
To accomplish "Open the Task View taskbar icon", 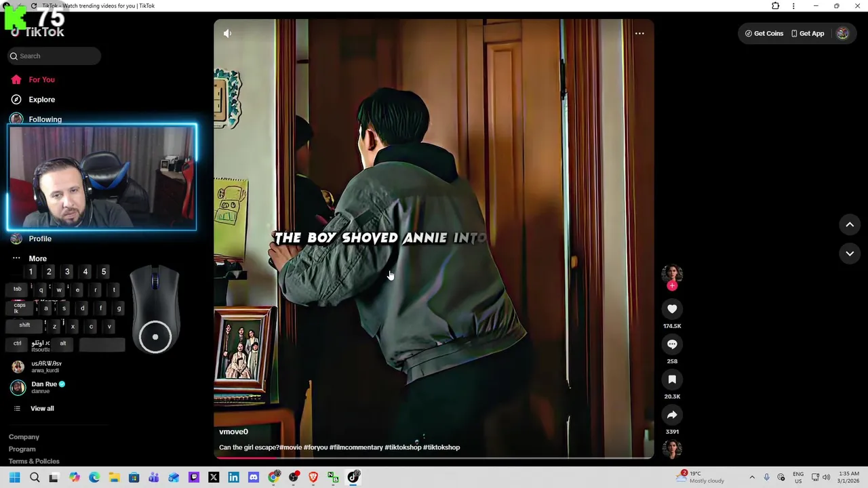I will (x=54, y=477).
